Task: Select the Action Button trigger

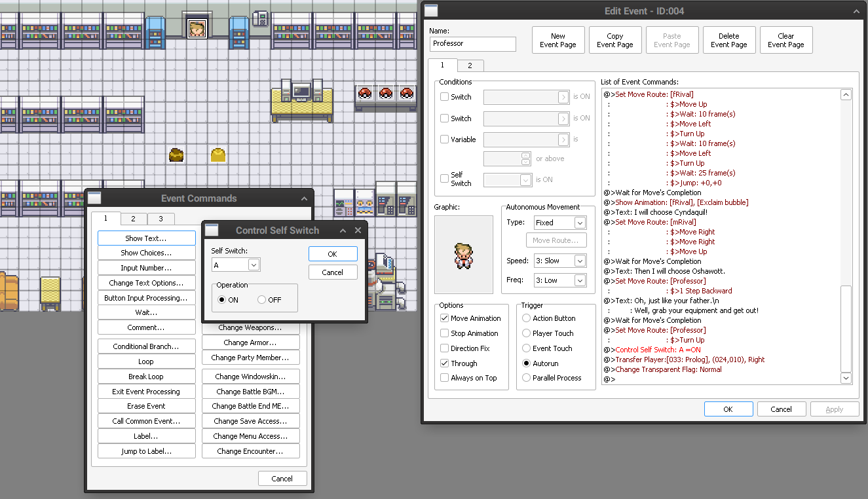Action: [526, 318]
